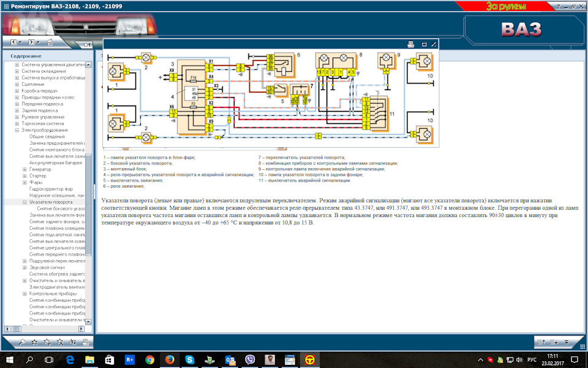Open Снятие подкапотной лампы topic
The width and height of the screenshot is (588, 368).
(57, 235)
